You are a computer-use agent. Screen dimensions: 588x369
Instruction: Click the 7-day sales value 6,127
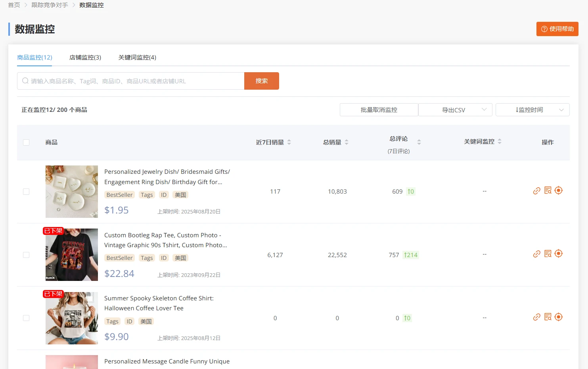tap(275, 255)
